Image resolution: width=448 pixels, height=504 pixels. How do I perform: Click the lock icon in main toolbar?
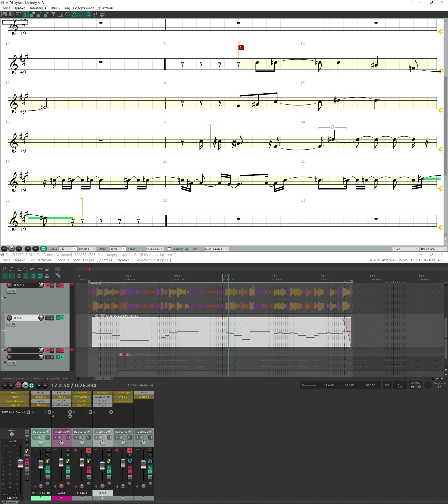[x=47, y=276]
